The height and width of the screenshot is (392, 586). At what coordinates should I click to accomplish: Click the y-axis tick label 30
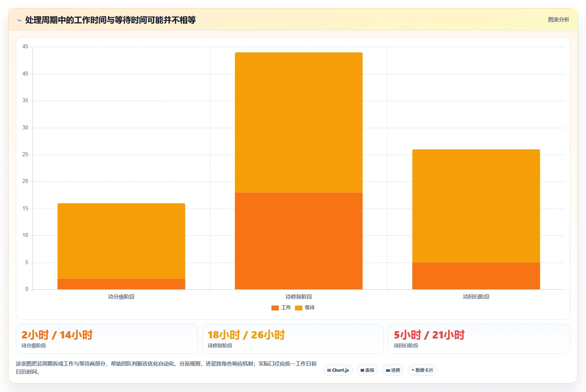coord(25,128)
